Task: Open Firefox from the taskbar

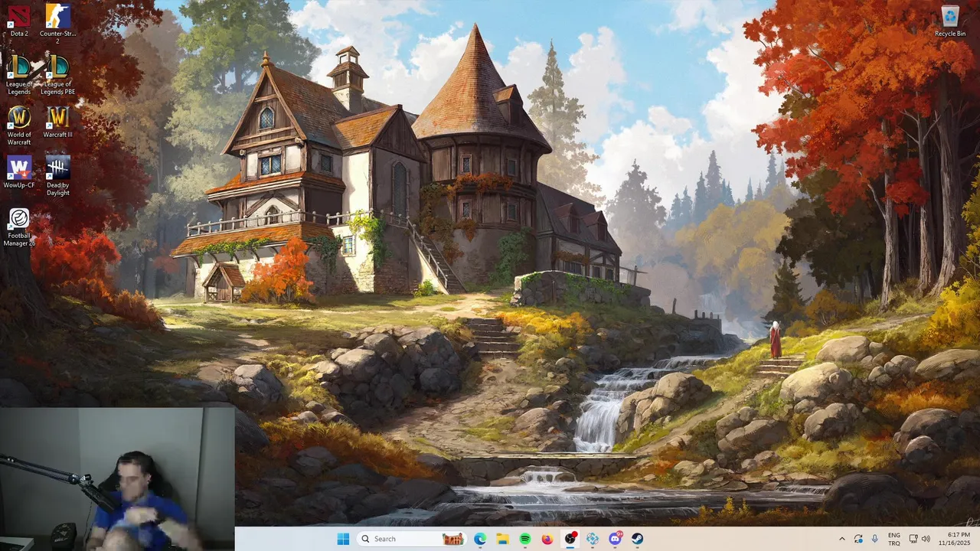Action: coord(547,539)
